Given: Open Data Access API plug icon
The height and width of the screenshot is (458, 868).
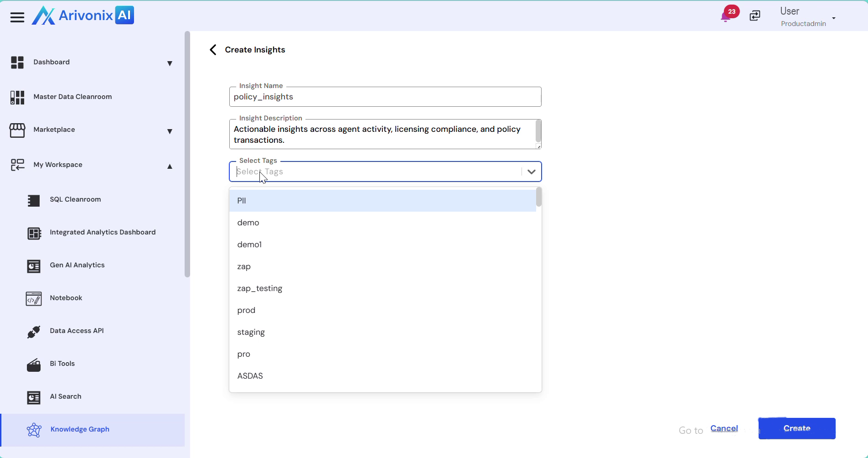Looking at the screenshot, I should [34, 332].
